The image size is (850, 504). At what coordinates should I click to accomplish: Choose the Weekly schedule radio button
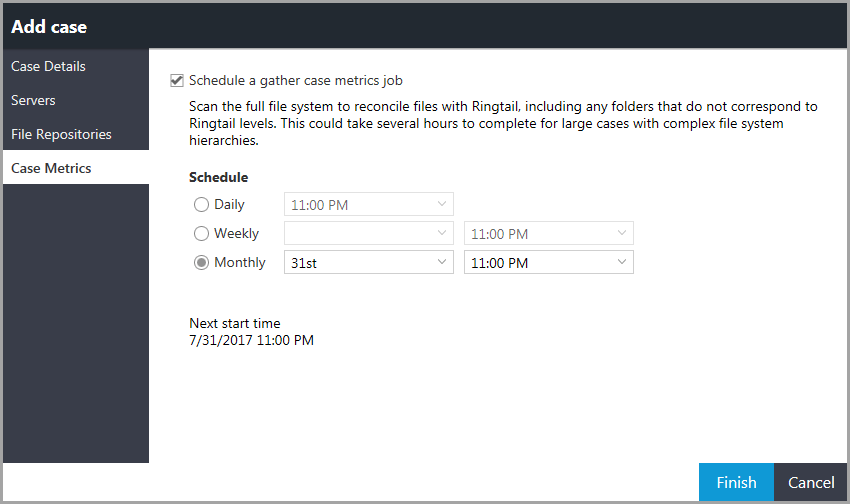coord(201,234)
